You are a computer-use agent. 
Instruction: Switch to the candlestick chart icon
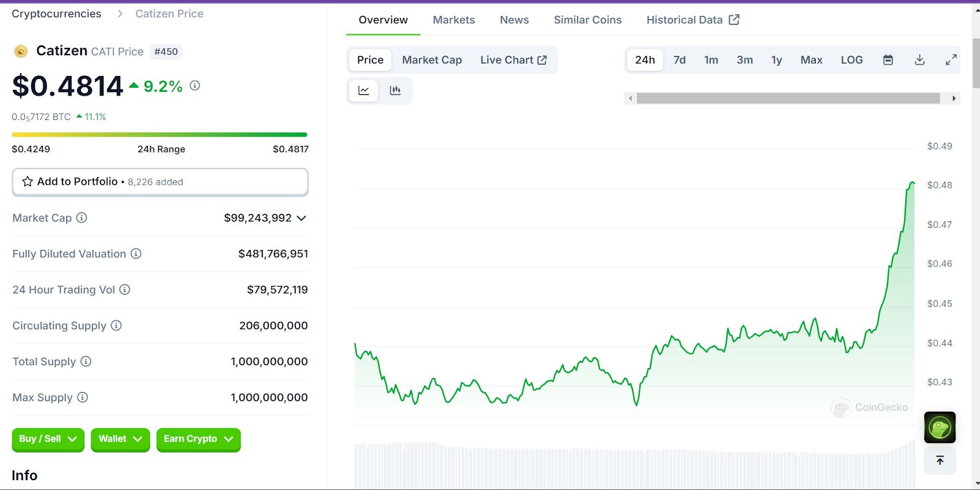point(395,91)
